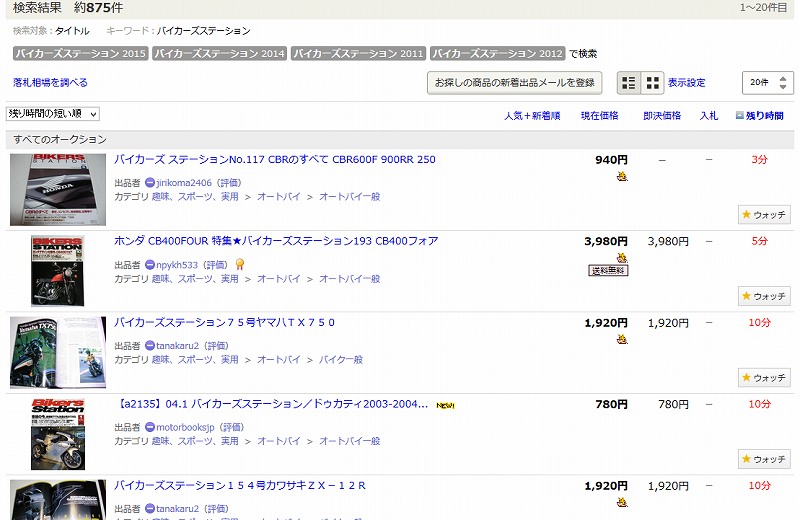Search with バイカーズステーション 2015 tag
The width and height of the screenshot is (800, 520).
coord(81,54)
